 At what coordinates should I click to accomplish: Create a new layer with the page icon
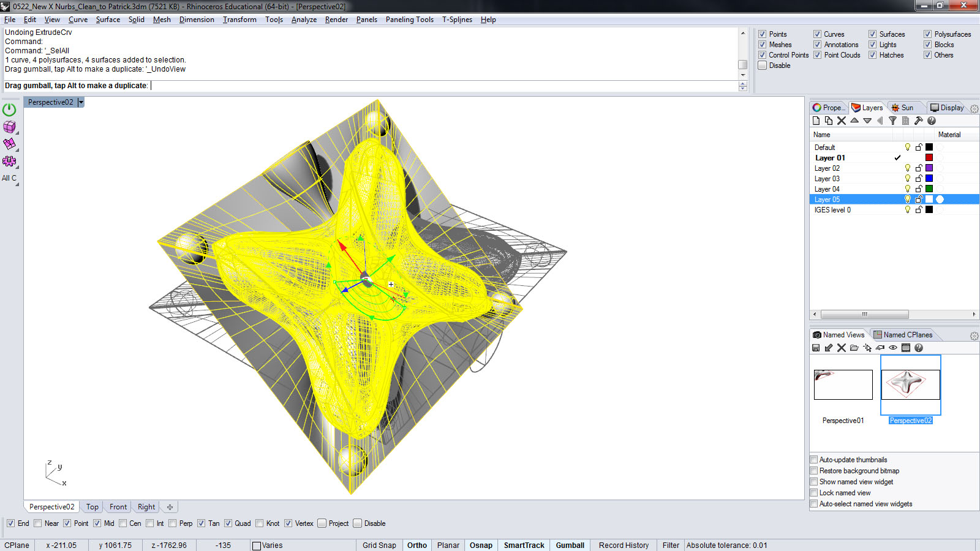pos(816,121)
